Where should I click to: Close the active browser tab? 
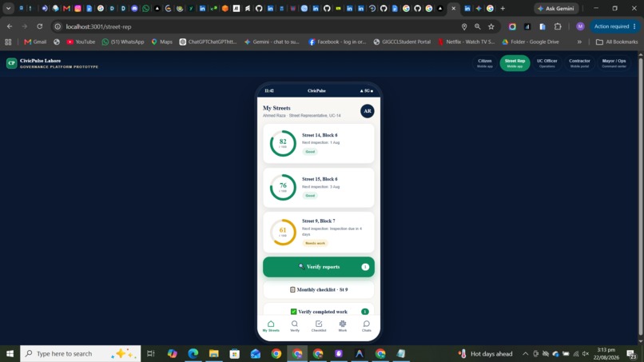tap(453, 8)
